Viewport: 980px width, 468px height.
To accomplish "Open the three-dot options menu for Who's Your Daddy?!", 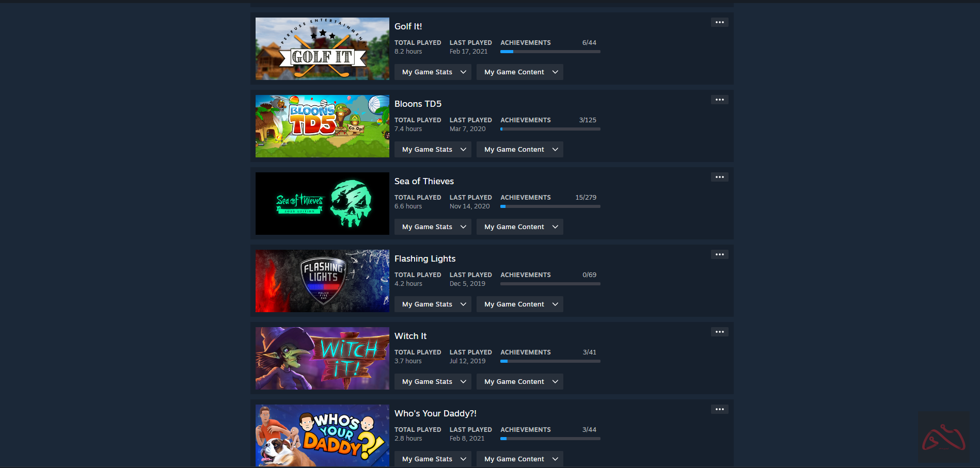I will click(719, 409).
